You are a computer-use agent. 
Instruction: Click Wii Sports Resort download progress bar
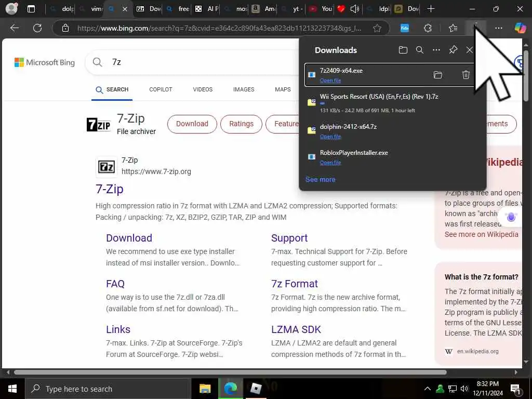[x=322, y=104]
